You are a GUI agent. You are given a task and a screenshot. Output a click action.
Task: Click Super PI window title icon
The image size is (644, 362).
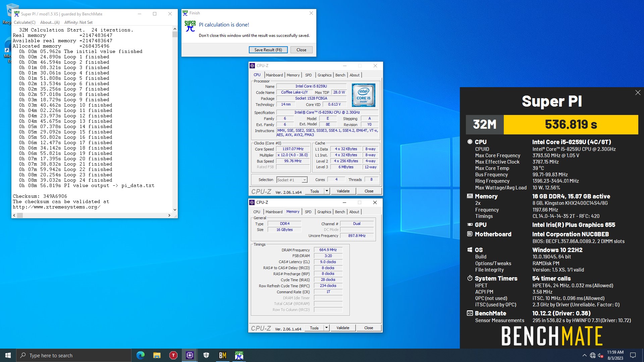point(17,14)
